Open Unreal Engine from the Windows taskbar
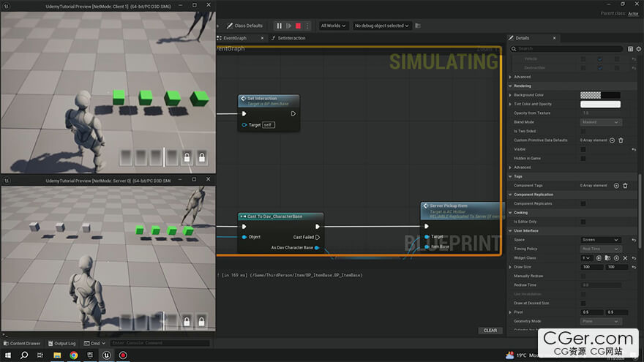Image resolution: width=644 pixels, height=362 pixels. click(106, 355)
